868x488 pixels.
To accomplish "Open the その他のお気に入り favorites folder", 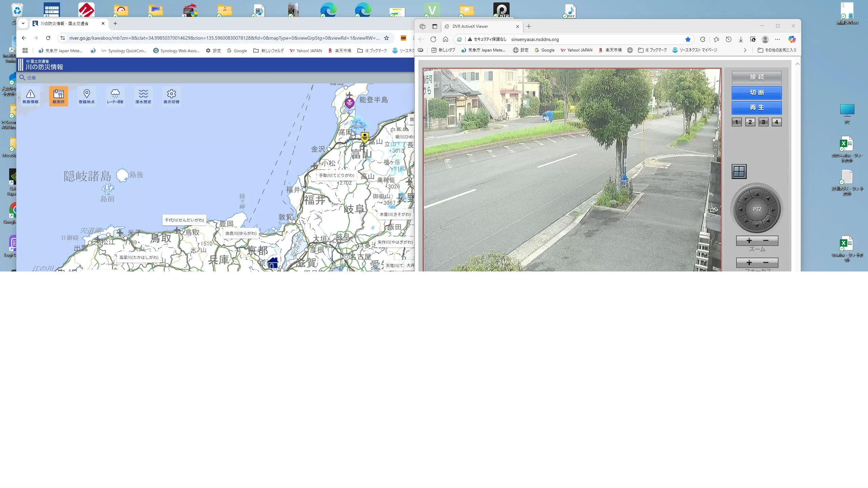I will (x=777, y=50).
